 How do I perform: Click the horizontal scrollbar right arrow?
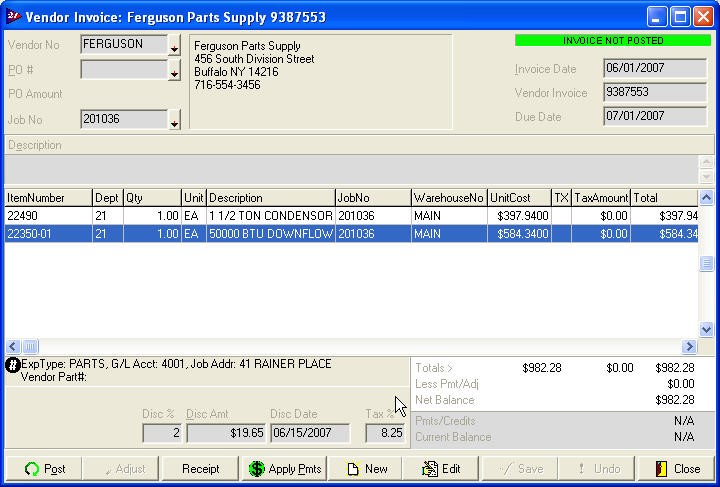(689, 346)
